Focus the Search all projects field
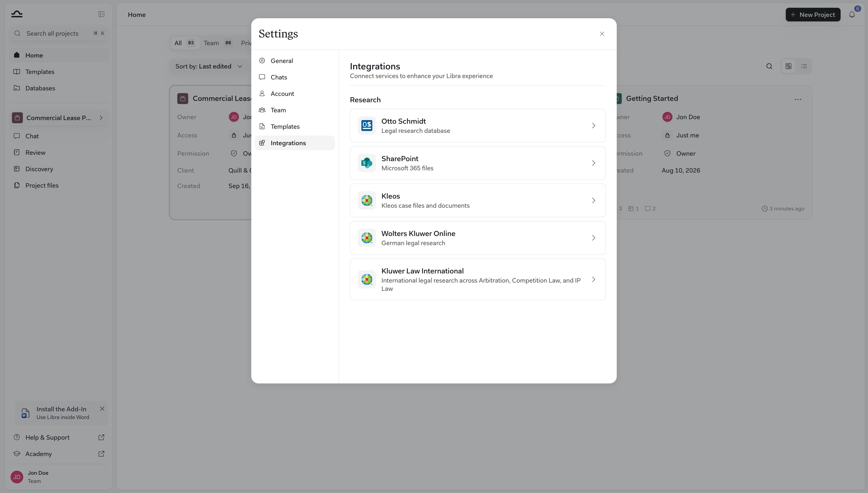Image resolution: width=868 pixels, height=493 pixels. (x=59, y=33)
